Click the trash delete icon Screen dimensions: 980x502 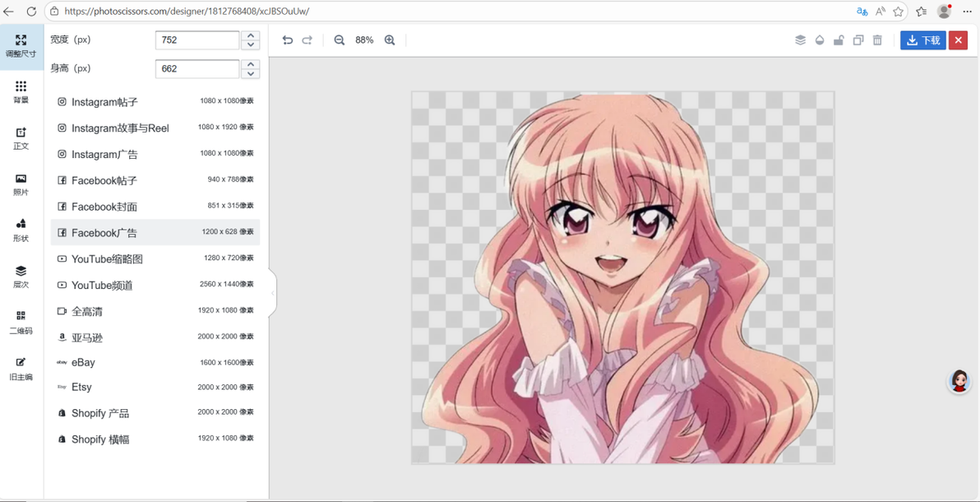click(x=877, y=40)
